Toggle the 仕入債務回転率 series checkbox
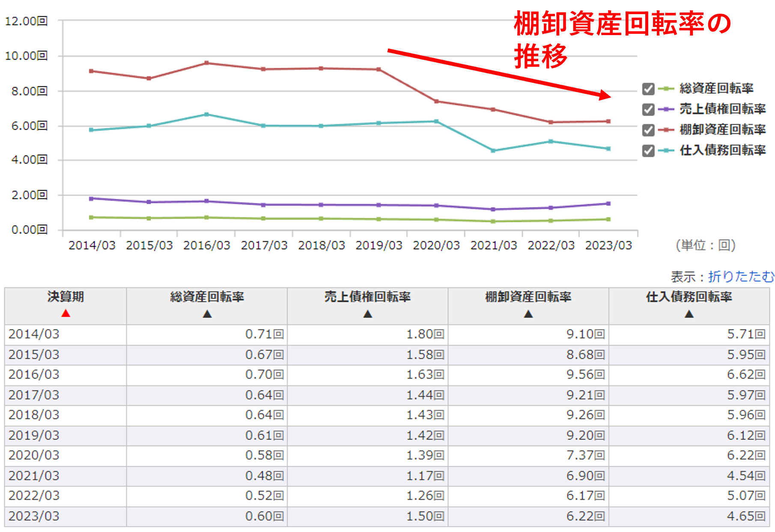Screen dimensions: 775x532 [648, 151]
